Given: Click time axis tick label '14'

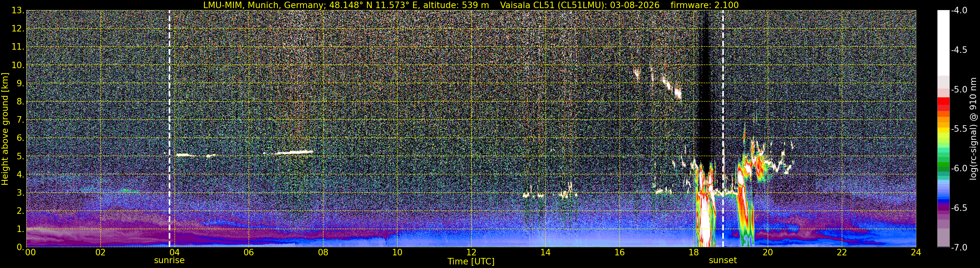Looking at the screenshot, I should 545,252.
